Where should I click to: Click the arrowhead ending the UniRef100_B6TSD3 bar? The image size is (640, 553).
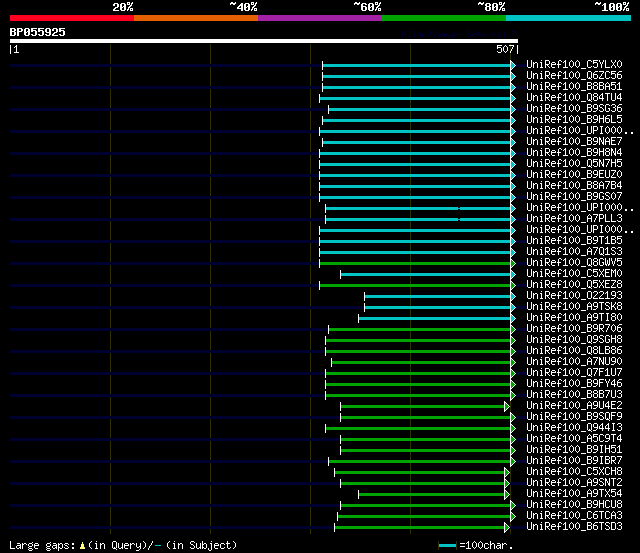(507, 528)
